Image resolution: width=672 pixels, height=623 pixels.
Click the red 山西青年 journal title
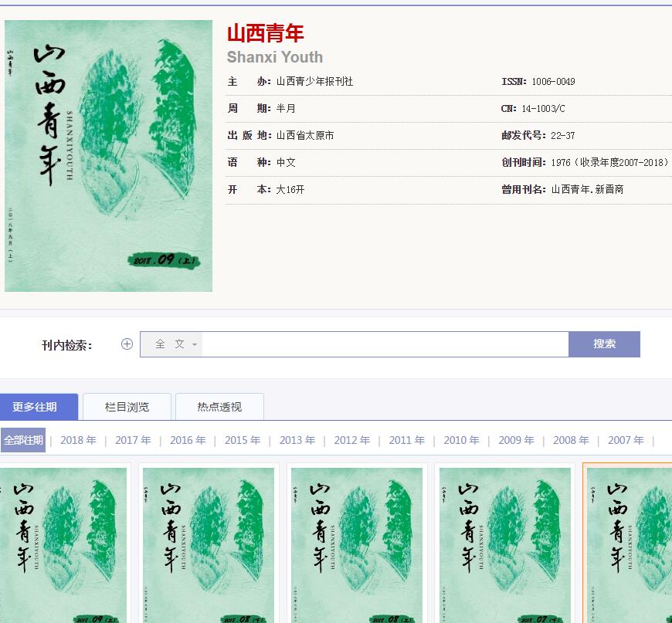265,33
